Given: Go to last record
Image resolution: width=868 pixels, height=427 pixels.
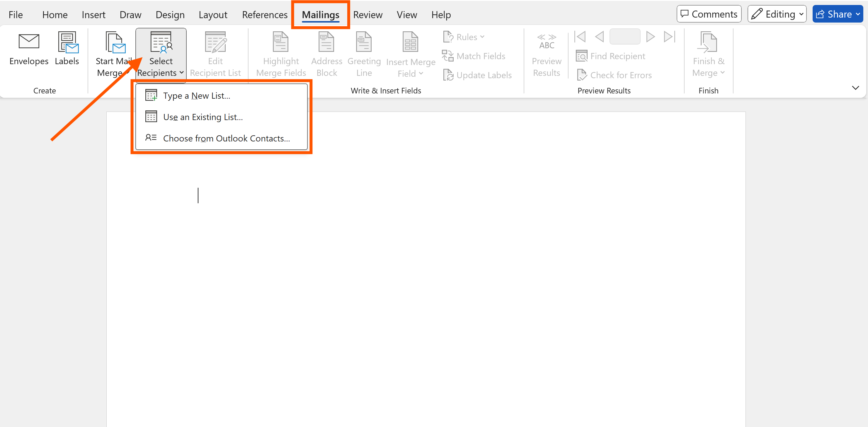Looking at the screenshot, I should click(669, 36).
